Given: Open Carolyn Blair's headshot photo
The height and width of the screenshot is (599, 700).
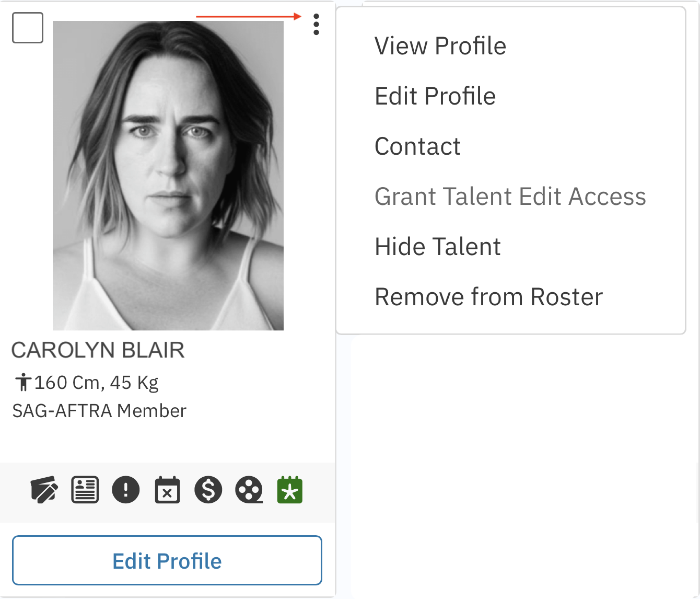Looking at the screenshot, I should (x=168, y=176).
